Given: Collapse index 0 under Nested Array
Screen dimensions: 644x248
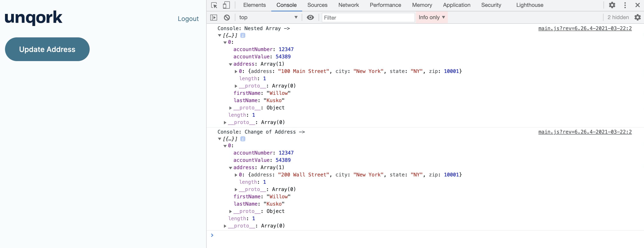Looking at the screenshot, I should (225, 42).
